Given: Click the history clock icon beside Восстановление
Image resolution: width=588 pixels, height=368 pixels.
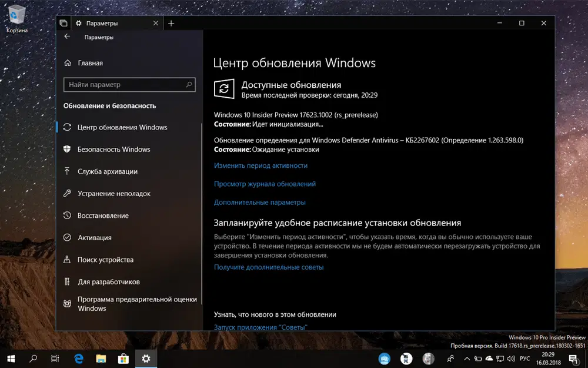Looking at the screenshot, I should click(67, 215).
